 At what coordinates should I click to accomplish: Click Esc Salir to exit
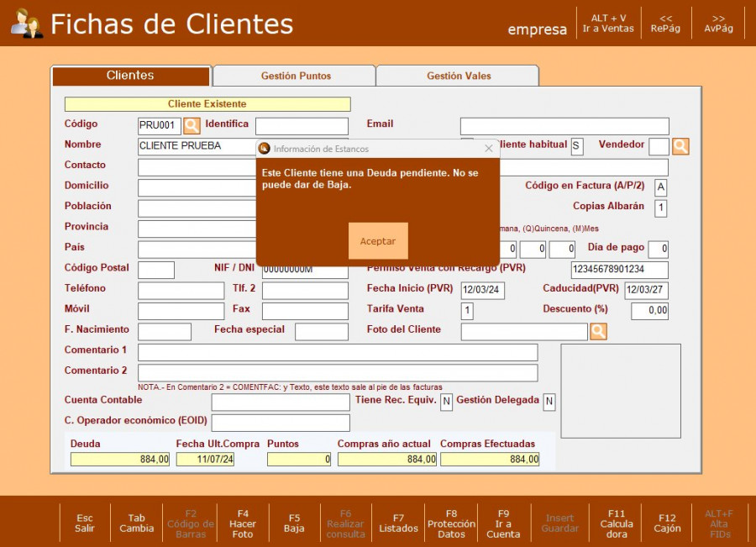85,523
